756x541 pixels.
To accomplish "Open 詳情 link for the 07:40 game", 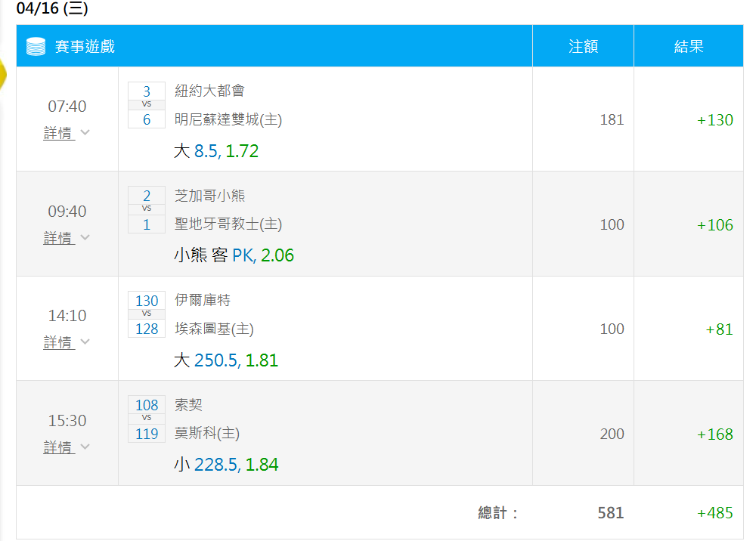I will click(59, 132).
